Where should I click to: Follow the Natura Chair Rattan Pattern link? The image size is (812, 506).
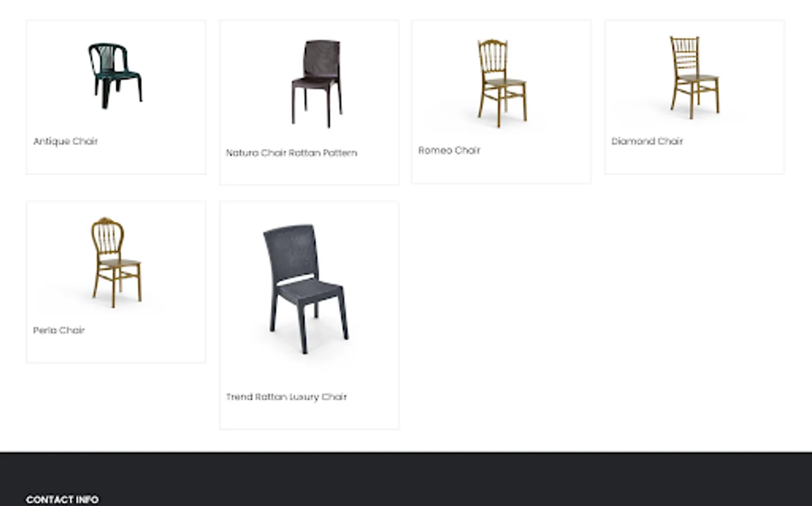coord(291,153)
